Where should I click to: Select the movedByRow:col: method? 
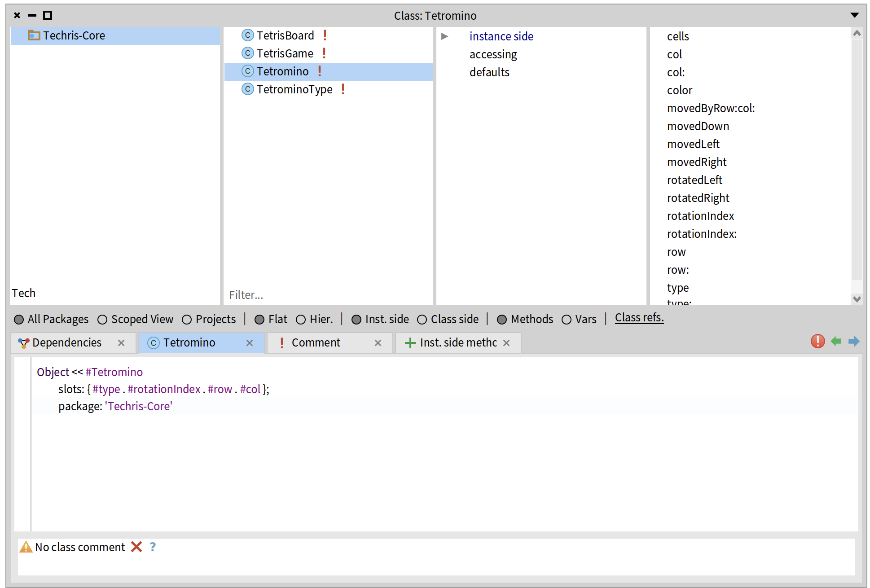tap(711, 108)
